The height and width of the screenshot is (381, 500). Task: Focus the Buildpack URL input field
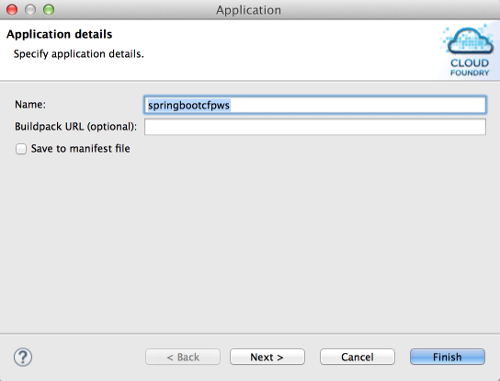pos(315,127)
